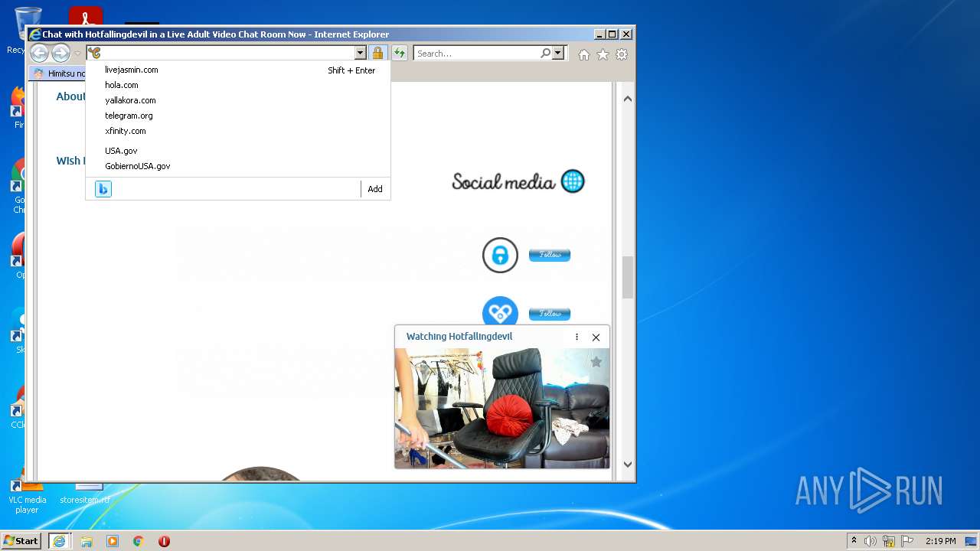This screenshot has width=980, height=551.
Task: Open Tools with the gear icon
Action: pyautogui.click(x=622, y=54)
